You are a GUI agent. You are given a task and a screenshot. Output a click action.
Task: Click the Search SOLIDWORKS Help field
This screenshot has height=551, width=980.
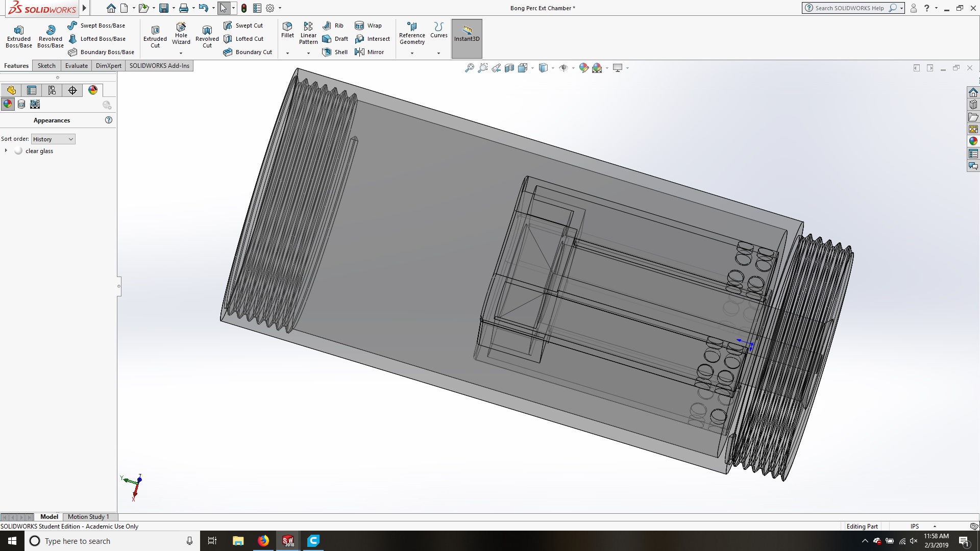pos(850,8)
